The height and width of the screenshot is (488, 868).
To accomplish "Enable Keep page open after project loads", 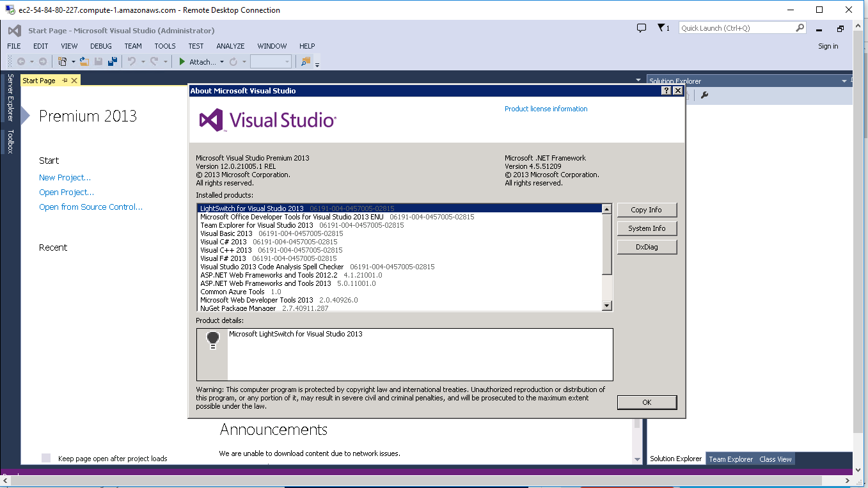I will (46, 458).
